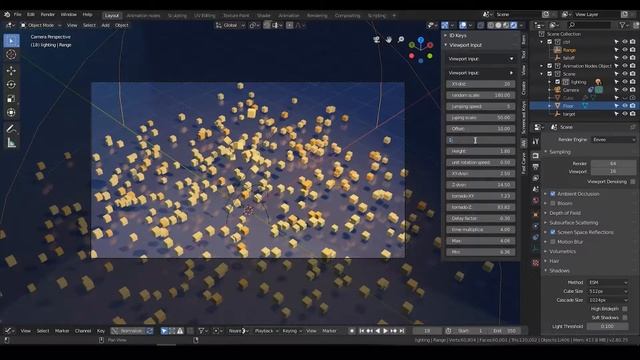Open the File menu
The width and height of the screenshot is (640, 360).
(18, 15)
